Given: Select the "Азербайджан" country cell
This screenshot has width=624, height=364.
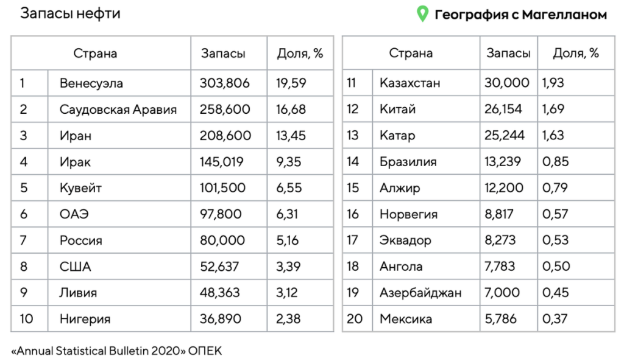Looking at the screenshot, I should 420,293.
